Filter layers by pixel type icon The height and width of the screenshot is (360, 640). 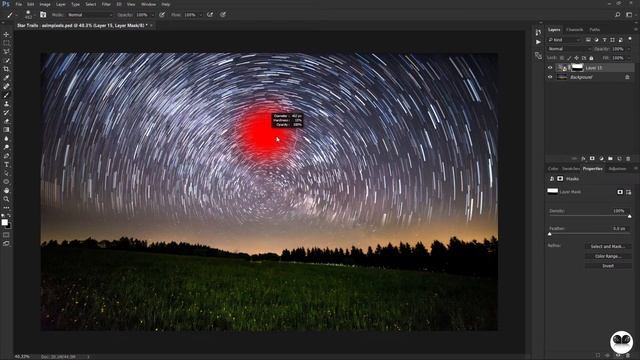[x=588, y=40]
